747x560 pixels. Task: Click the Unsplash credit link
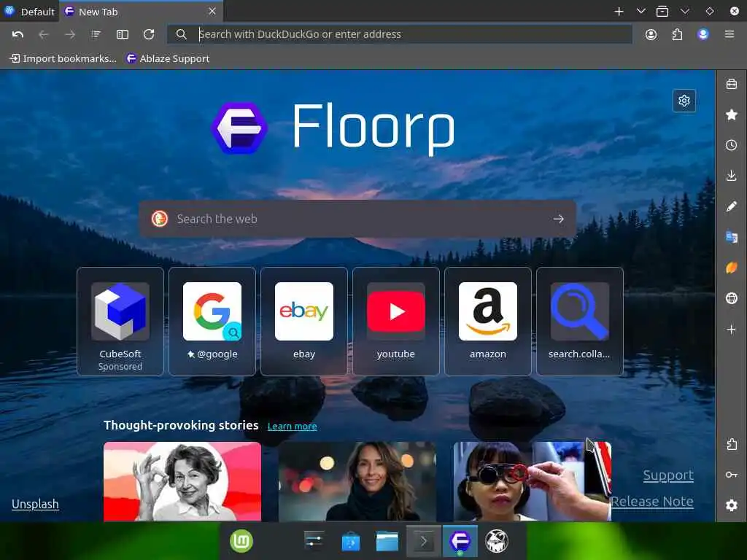click(35, 504)
